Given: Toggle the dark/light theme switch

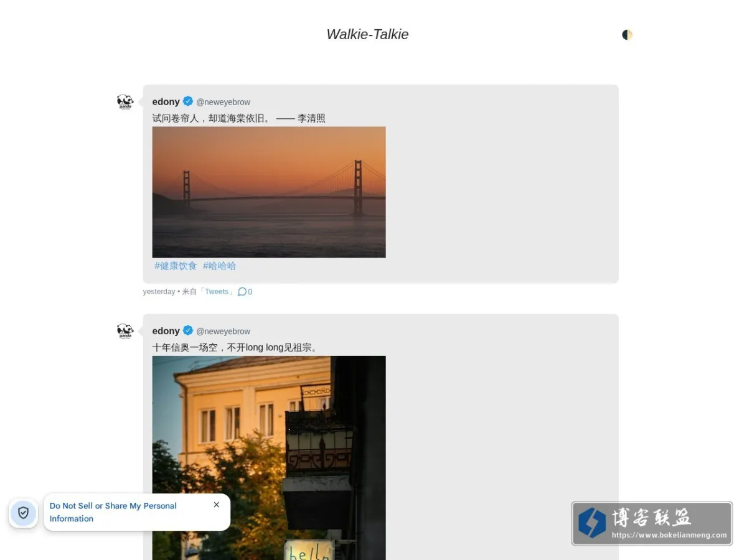Looking at the screenshot, I should pyautogui.click(x=627, y=35).
